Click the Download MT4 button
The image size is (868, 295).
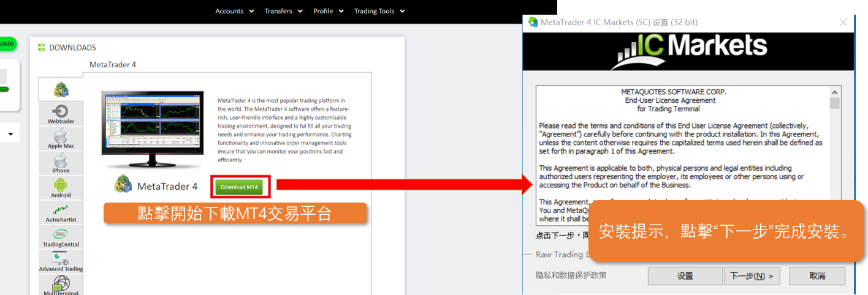pyautogui.click(x=239, y=187)
